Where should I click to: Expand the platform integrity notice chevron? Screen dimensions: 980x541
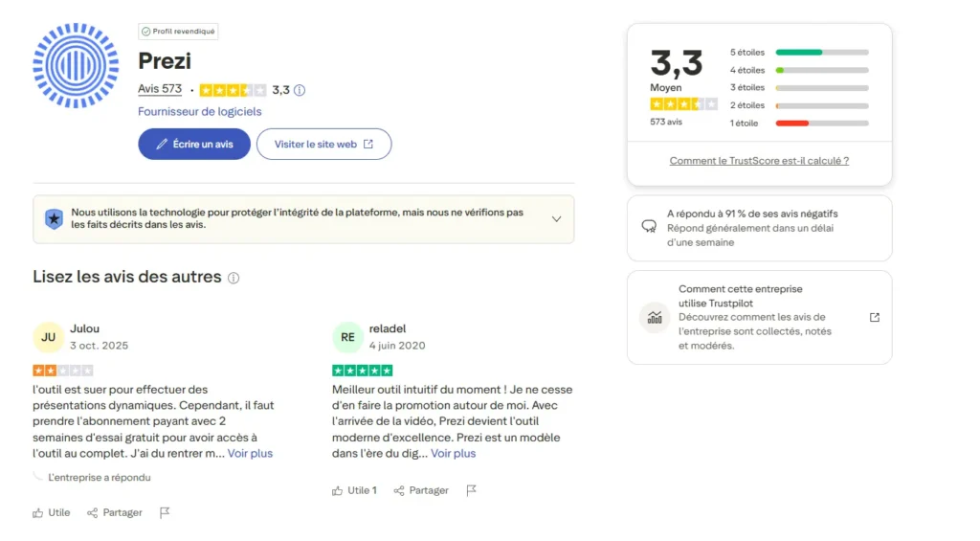556,219
